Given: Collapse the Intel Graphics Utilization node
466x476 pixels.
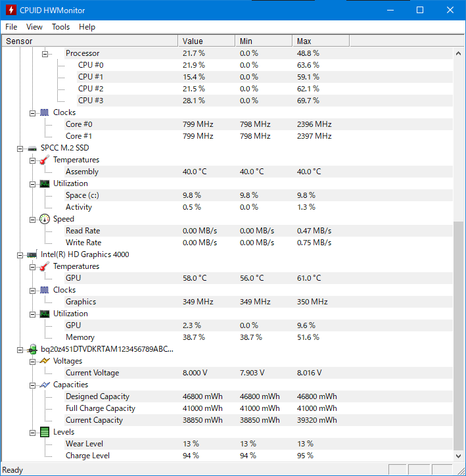Looking at the screenshot, I should (x=32, y=314).
